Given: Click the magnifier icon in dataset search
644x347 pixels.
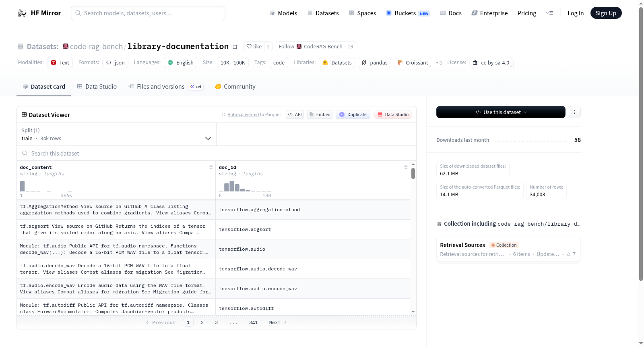Looking at the screenshot, I should 25,154.
